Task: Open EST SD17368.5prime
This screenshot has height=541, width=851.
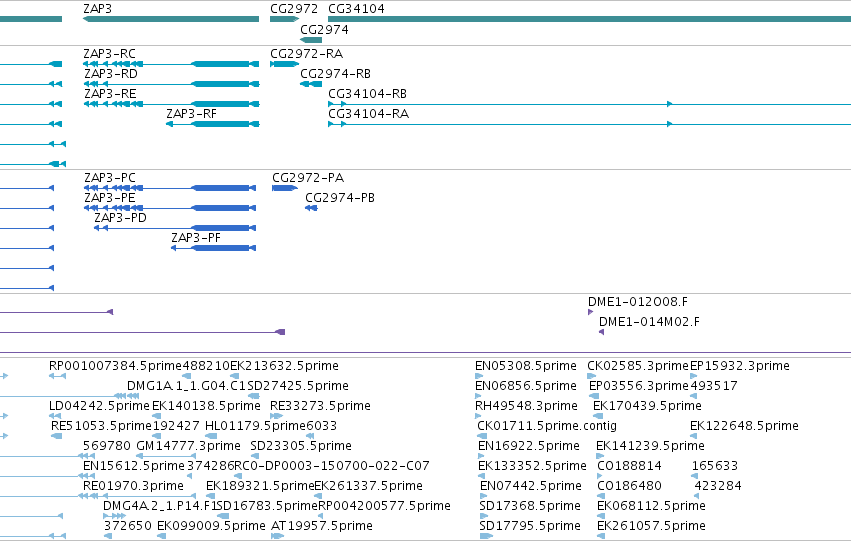Action: click(530, 507)
